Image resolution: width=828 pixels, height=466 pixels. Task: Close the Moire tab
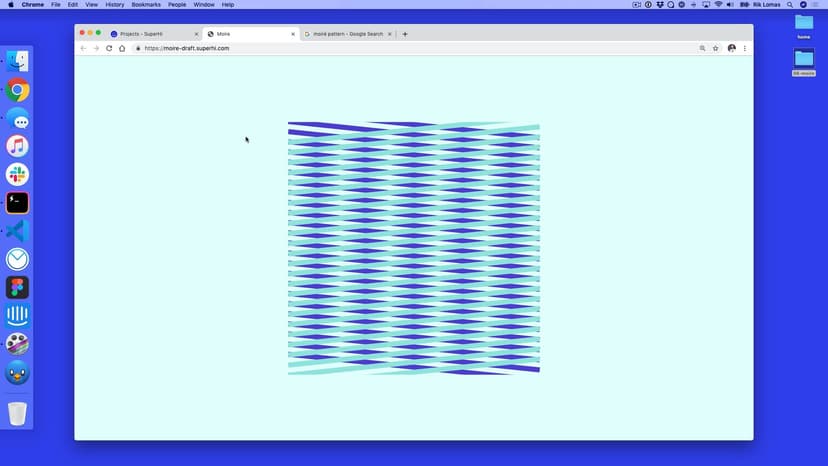pos(293,34)
